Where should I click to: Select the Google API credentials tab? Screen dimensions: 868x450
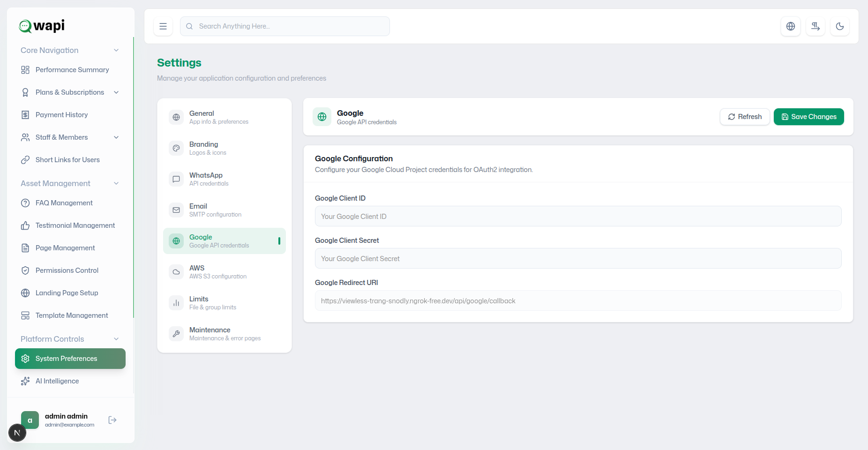(224, 241)
